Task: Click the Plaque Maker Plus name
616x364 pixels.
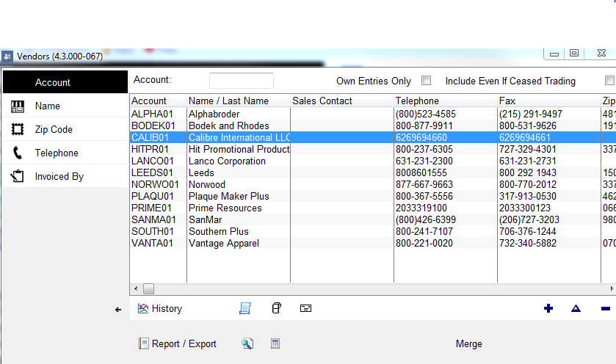Action: point(228,197)
